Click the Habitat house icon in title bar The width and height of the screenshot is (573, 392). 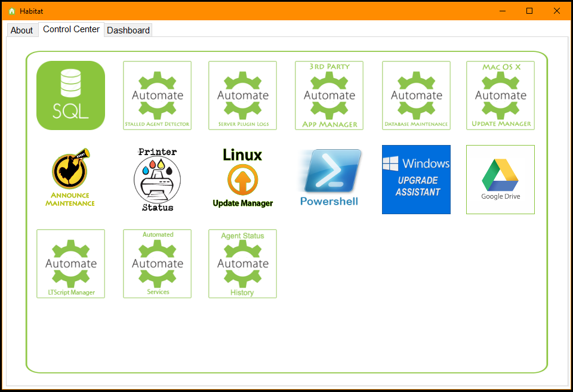coord(12,11)
